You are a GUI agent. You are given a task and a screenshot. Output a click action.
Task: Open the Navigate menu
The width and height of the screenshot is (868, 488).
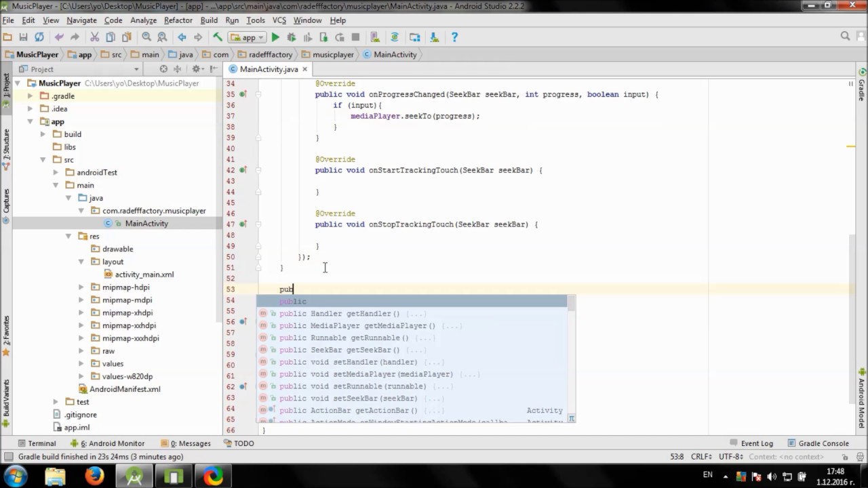tap(81, 20)
